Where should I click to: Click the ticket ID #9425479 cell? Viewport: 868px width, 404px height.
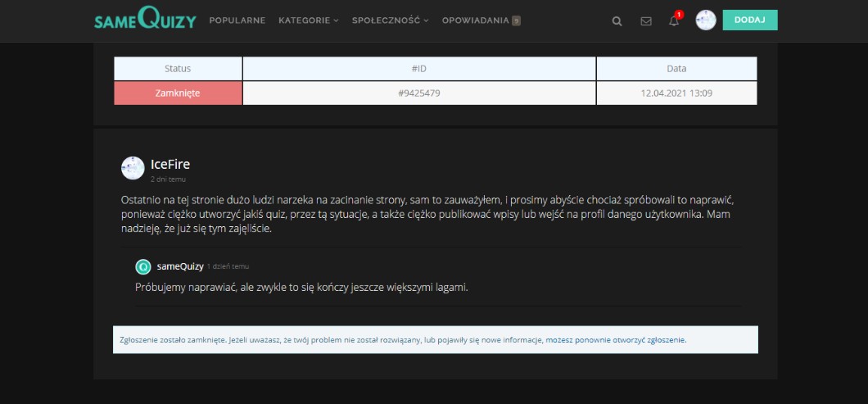point(419,93)
